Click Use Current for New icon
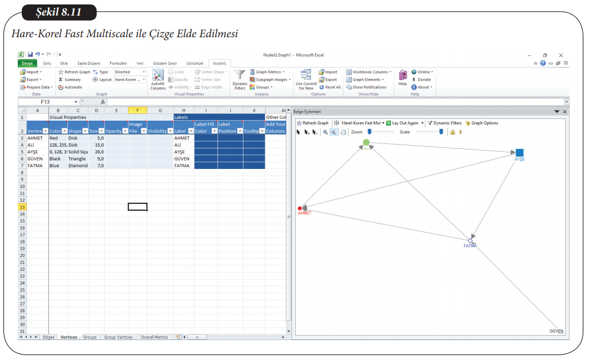Image resolution: width=589 pixels, height=364 pixels. [x=305, y=76]
